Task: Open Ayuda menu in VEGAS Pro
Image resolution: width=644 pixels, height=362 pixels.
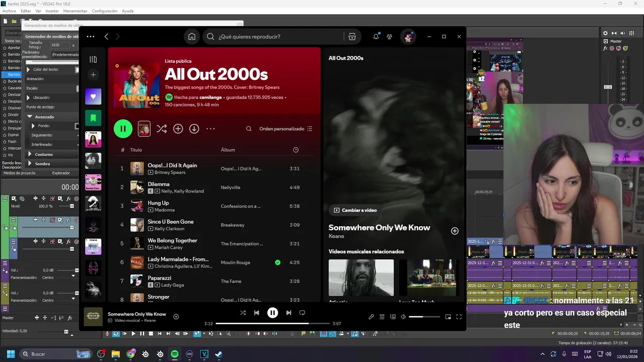Action: pos(128,11)
